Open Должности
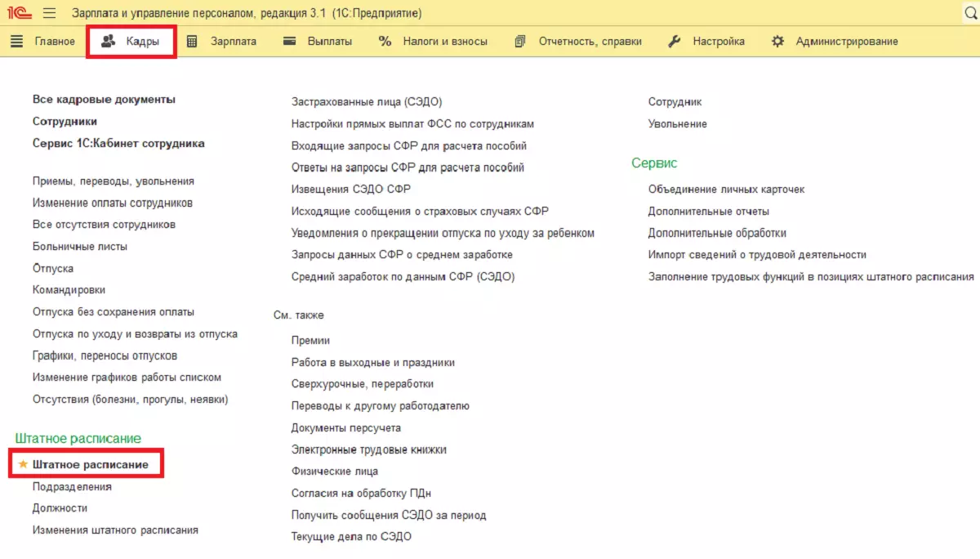The image size is (980, 559). (60, 508)
